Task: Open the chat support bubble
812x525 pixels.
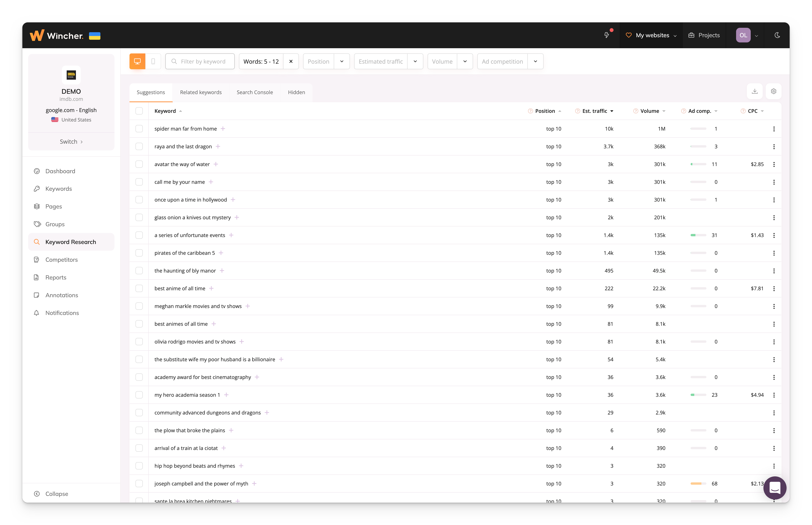Action: click(775, 488)
